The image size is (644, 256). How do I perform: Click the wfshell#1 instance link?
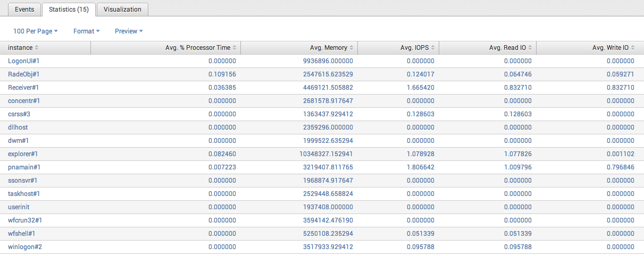pos(21,234)
